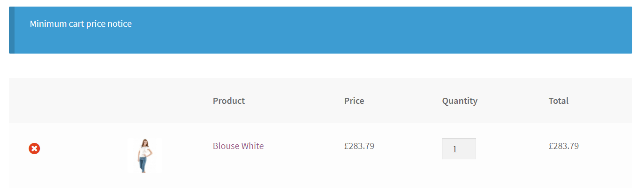Click the number 1 inside the quantity box

point(455,149)
